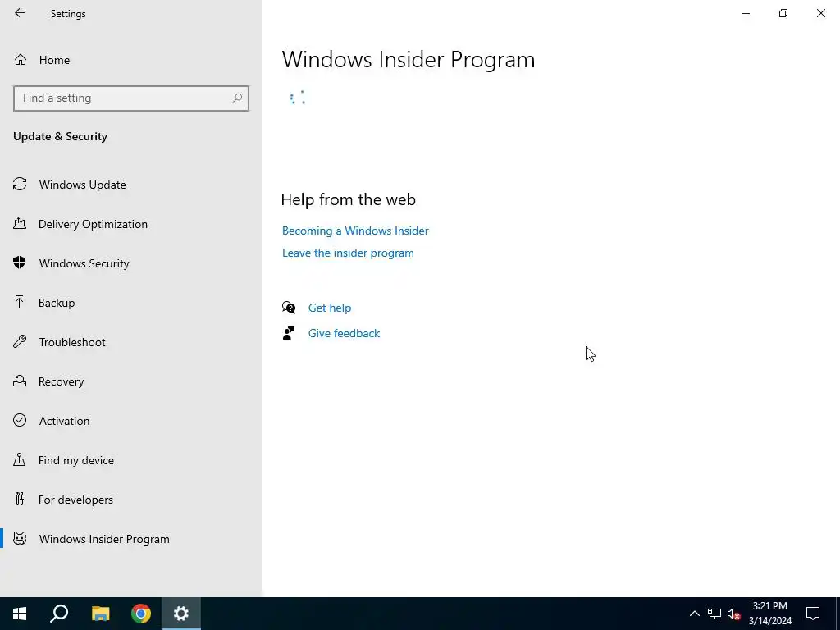
Task: Launch File Explorer from the taskbar
Action: [100, 614]
